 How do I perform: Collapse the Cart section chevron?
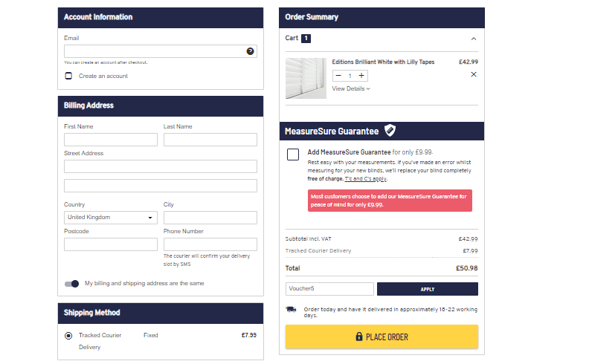[474, 39]
